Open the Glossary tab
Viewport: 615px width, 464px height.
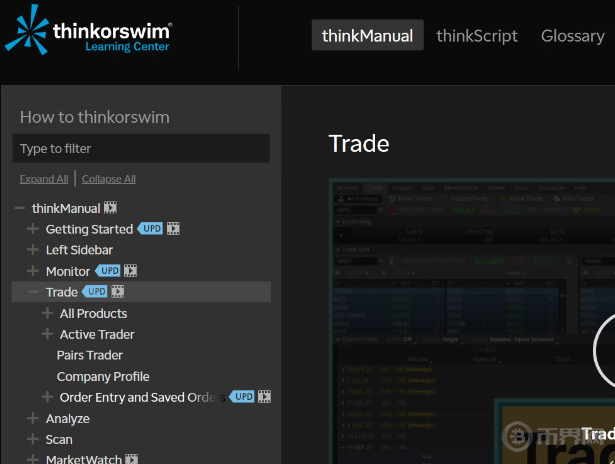point(573,36)
